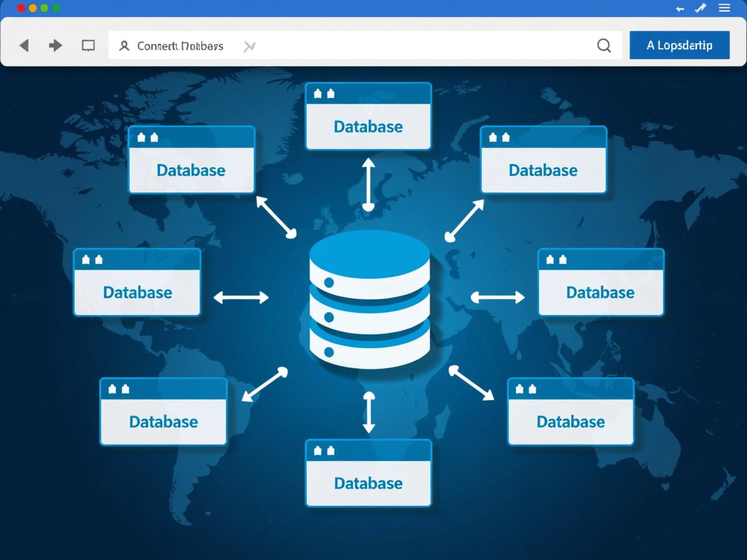Screen dimensions: 747x560
Task: Open the far left Database window
Action: coord(137,283)
